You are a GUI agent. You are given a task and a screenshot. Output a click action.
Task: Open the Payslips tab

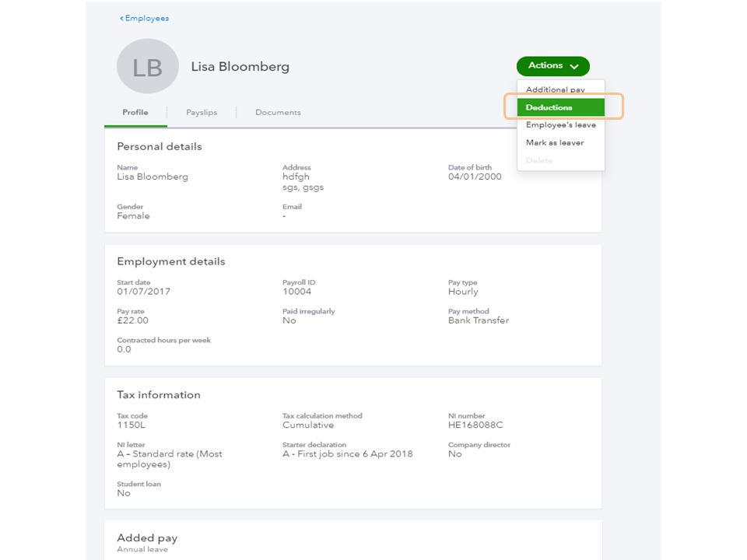click(x=202, y=113)
